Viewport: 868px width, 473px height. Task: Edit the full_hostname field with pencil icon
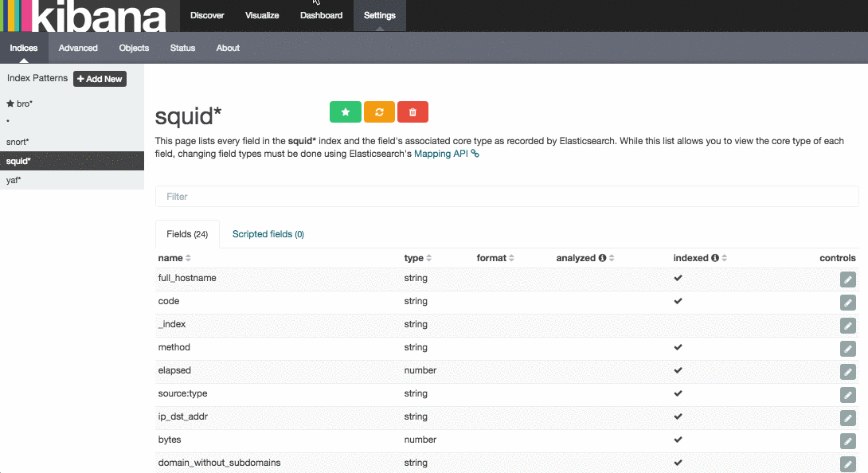(x=847, y=279)
